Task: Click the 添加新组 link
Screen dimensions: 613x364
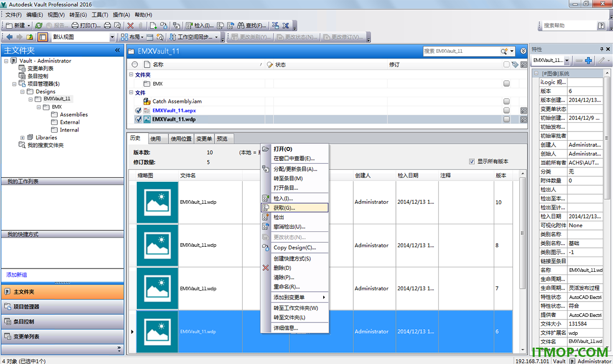Action: click(16, 275)
